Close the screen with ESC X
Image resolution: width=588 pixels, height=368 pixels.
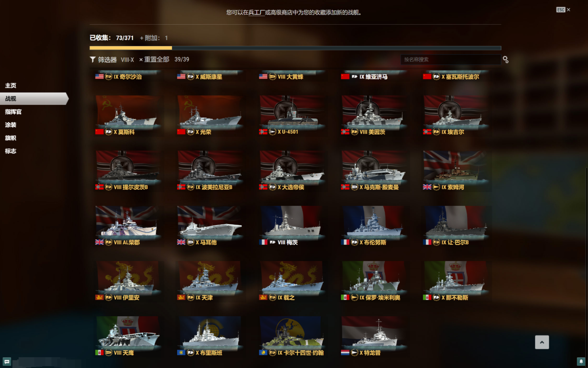click(x=563, y=10)
